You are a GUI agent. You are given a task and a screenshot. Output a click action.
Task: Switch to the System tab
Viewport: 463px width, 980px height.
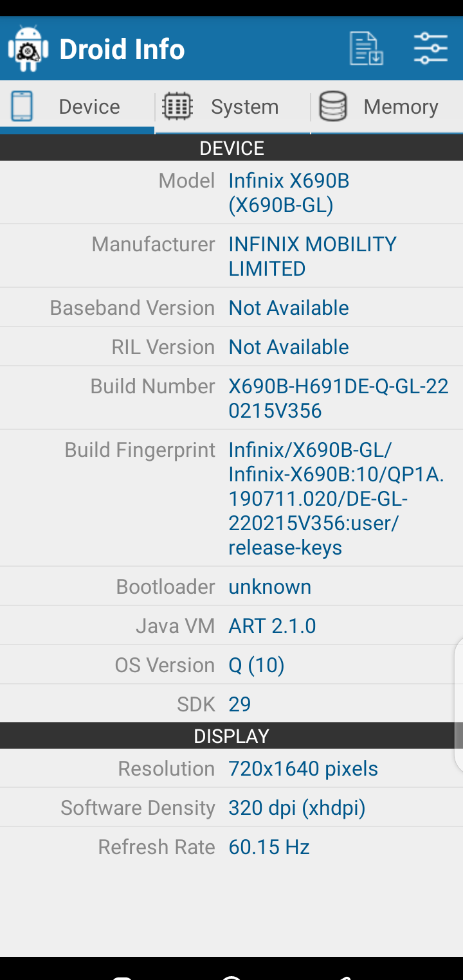[233, 107]
